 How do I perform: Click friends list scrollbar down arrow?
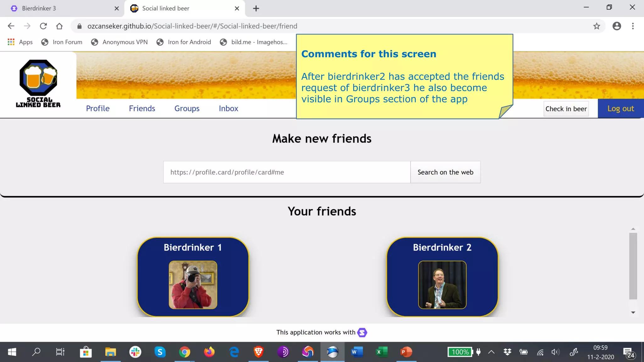[x=633, y=312]
